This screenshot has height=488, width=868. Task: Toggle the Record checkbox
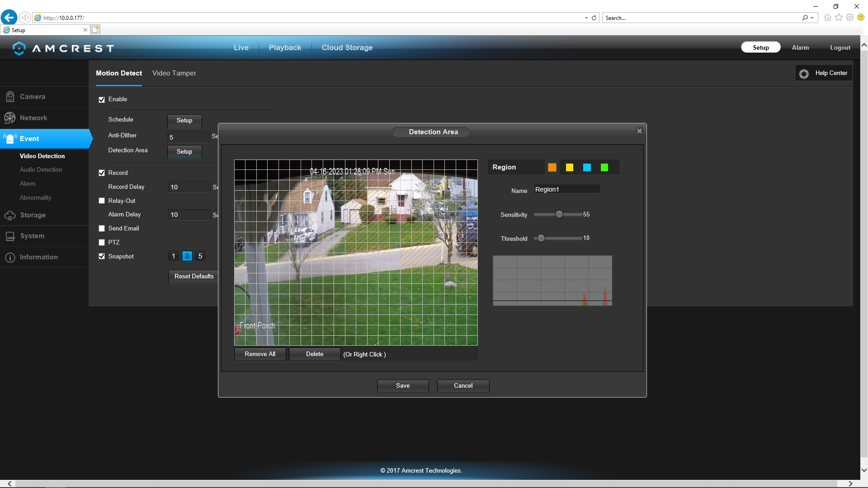[x=102, y=173]
